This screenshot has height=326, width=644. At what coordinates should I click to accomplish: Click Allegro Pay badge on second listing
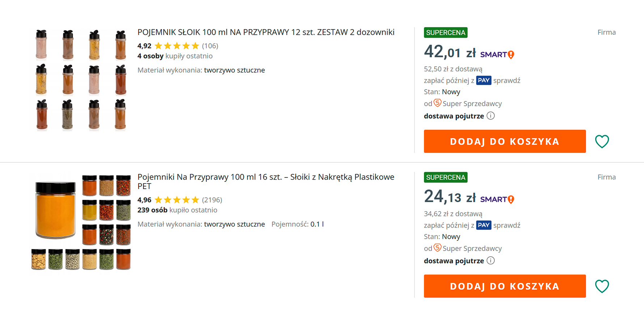(483, 225)
